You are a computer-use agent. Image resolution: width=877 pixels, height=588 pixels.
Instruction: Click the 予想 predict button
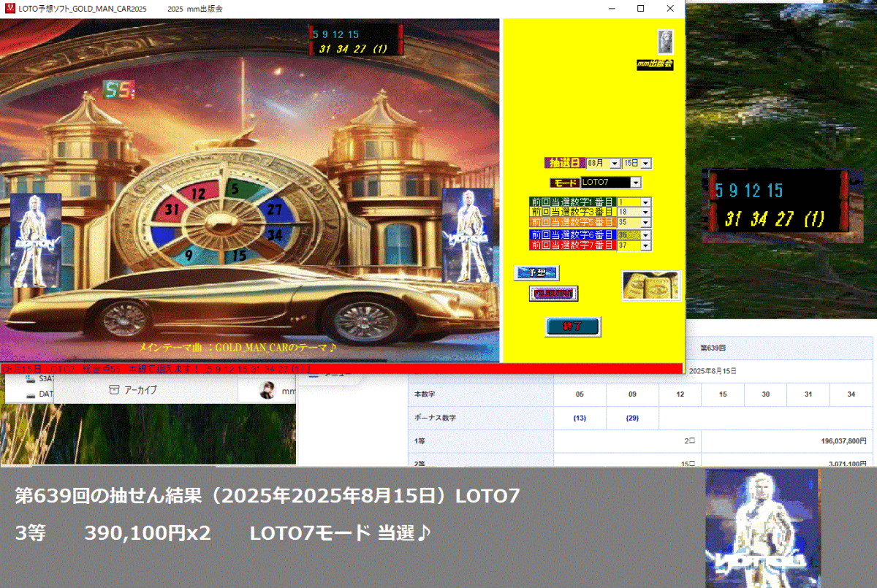point(536,272)
